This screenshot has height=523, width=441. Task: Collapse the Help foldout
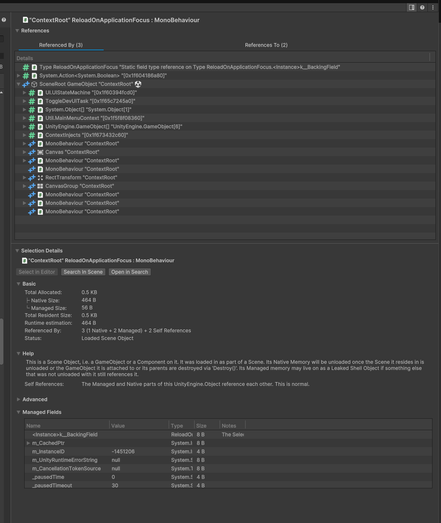coord(18,354)
